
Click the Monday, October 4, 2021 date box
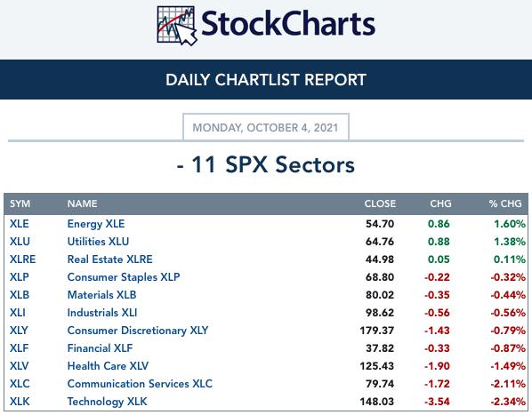(266, 128)
